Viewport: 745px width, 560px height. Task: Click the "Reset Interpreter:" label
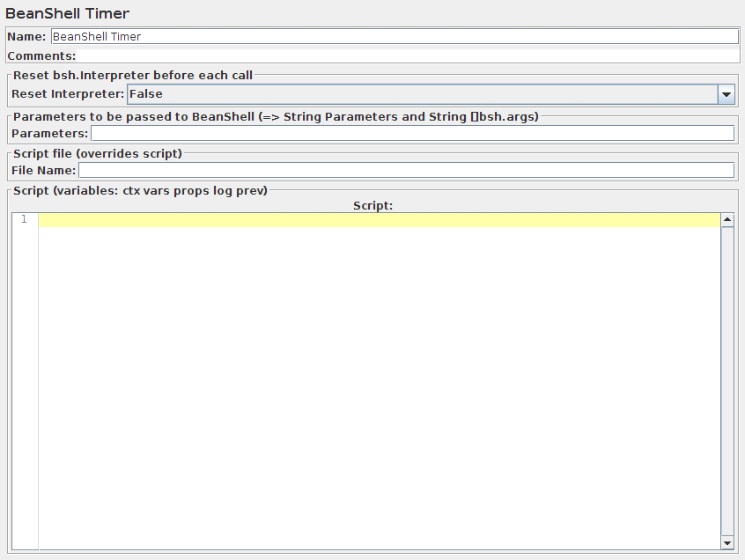(x=68, y=94)
